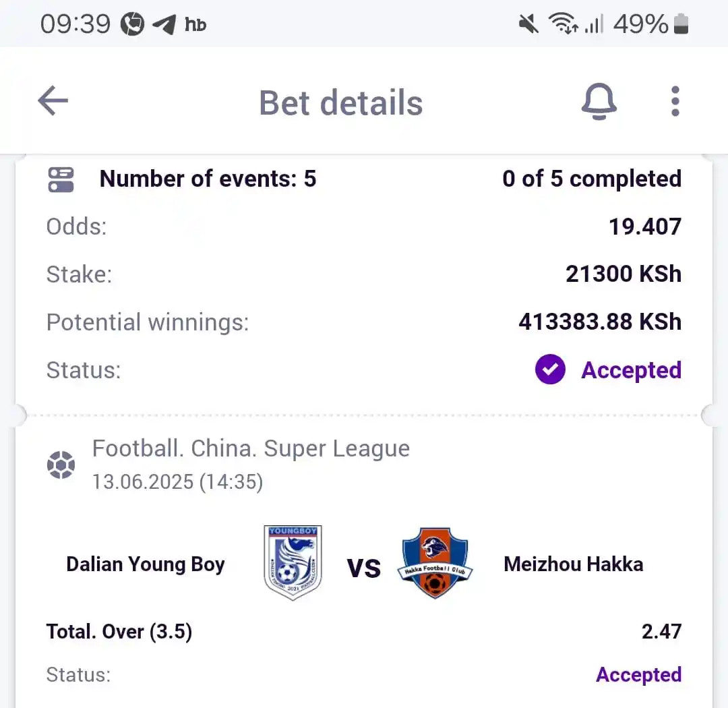The height and width of the screenshot is (708, 728).
Task: Tap the potential winnings 413383.88 KSh amount
Action: click(600, 322)
